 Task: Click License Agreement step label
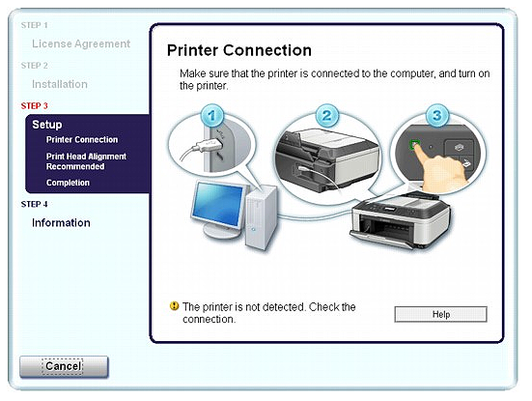pos(81,43)
